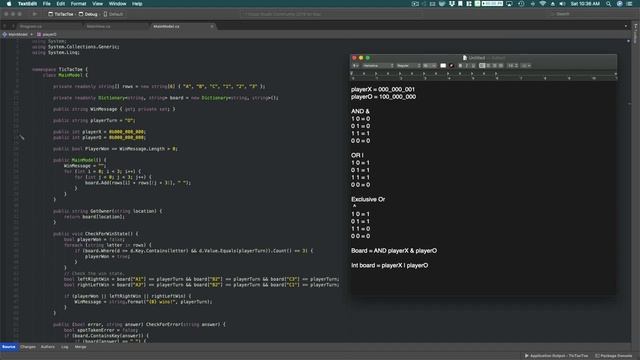This screenshot has height=360, width=640.
Task: Select the MainModel.cs tab
Action: (166, 26)
